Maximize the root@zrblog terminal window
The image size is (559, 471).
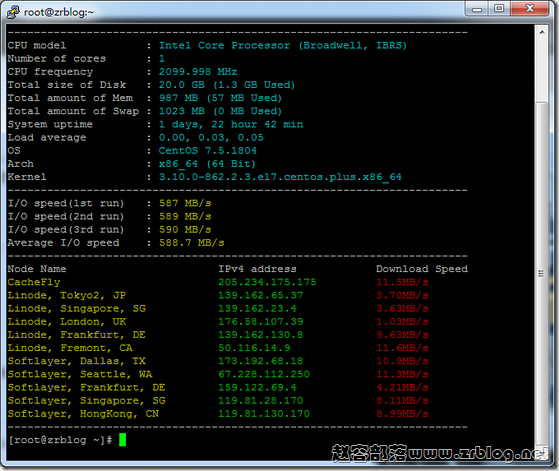click(x=499, y=9)
